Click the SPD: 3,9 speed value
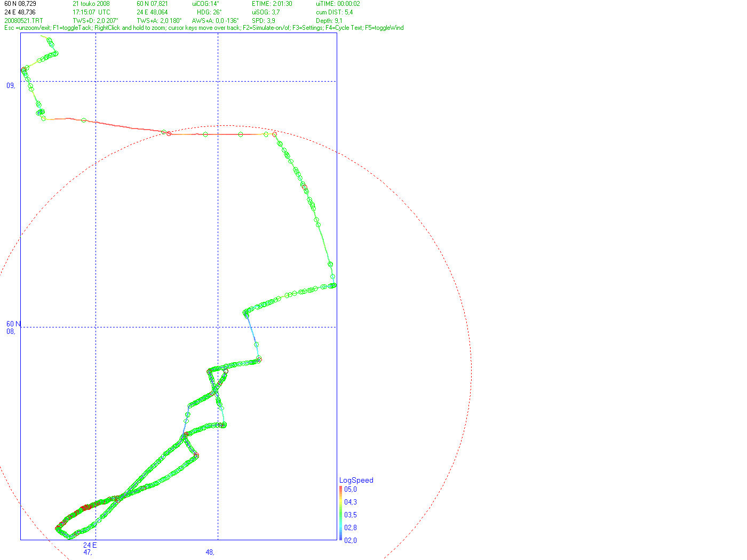Screen dimensions: 747x560 coord(264,21)
